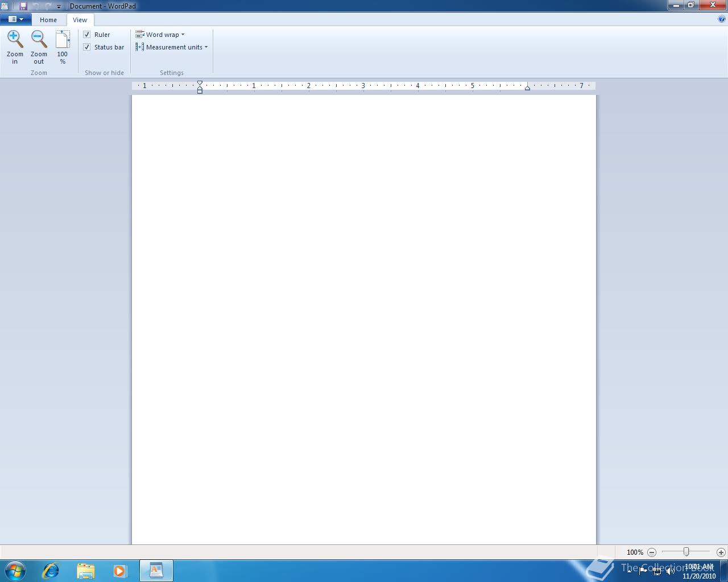Select the View ribbon tab
This screenshot has width=728, height=582.
pos(80,20)
